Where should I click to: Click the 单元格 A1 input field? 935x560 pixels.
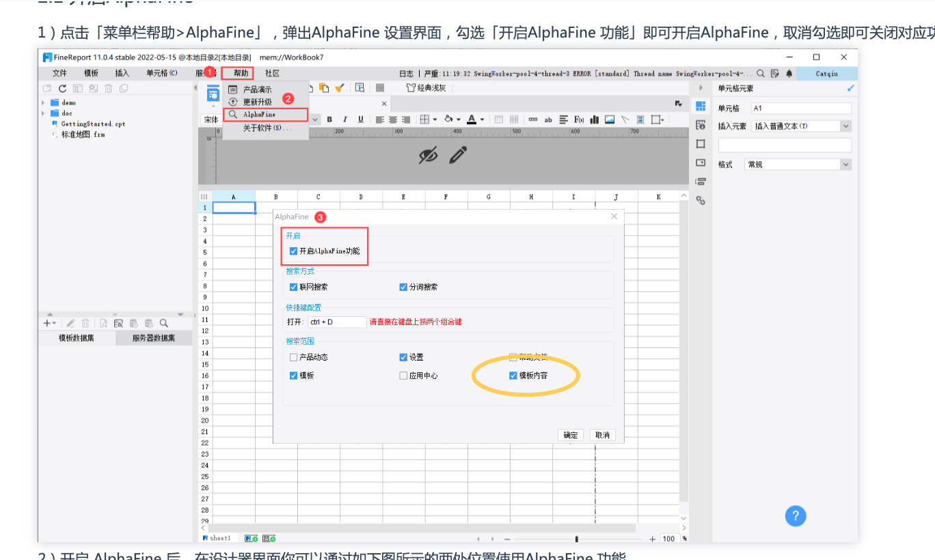click(x=801, y=109)
